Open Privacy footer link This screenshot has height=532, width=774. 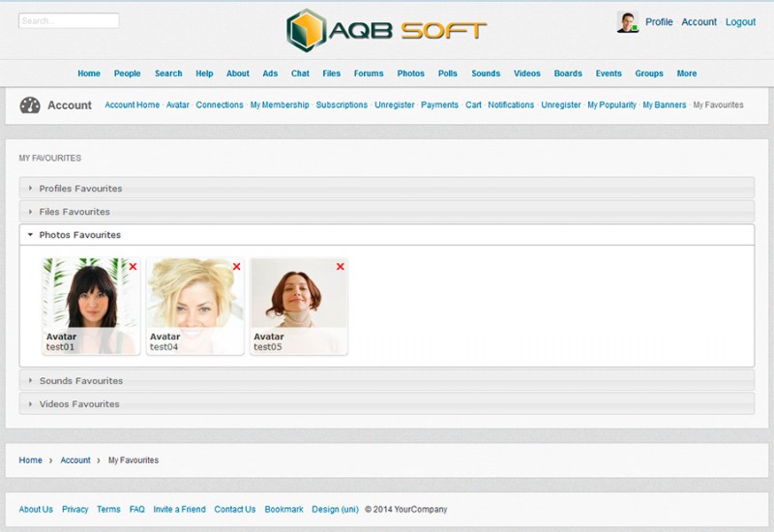(75, 509)
